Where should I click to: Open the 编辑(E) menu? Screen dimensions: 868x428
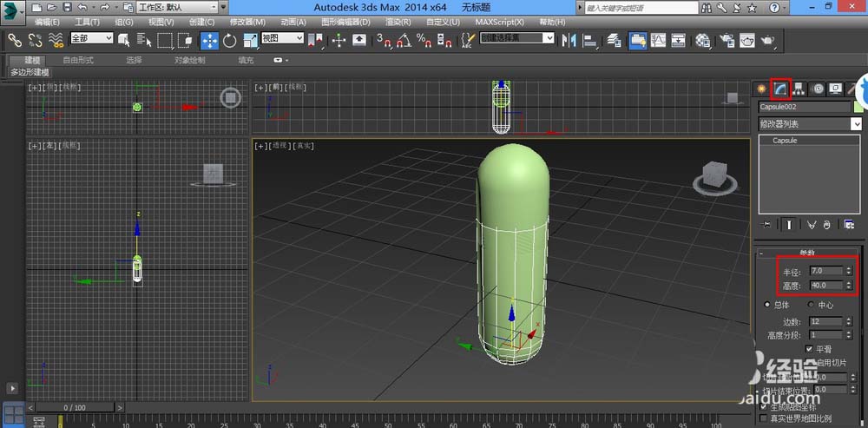[x=47, y=23]
